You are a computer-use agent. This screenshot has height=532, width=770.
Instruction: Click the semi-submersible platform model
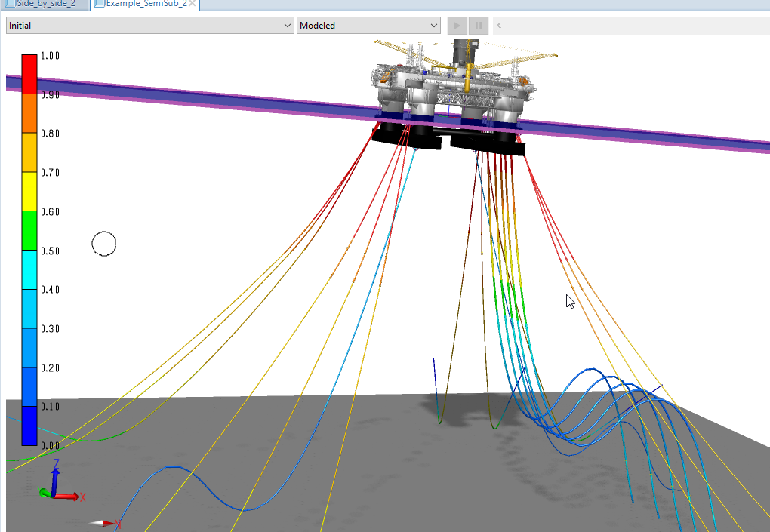click(453, 91)
